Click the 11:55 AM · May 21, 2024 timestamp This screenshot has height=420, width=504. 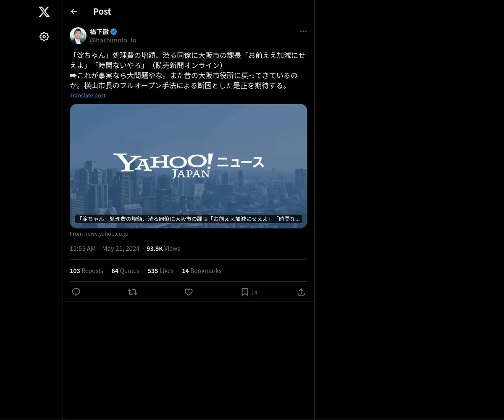point(105,248)
